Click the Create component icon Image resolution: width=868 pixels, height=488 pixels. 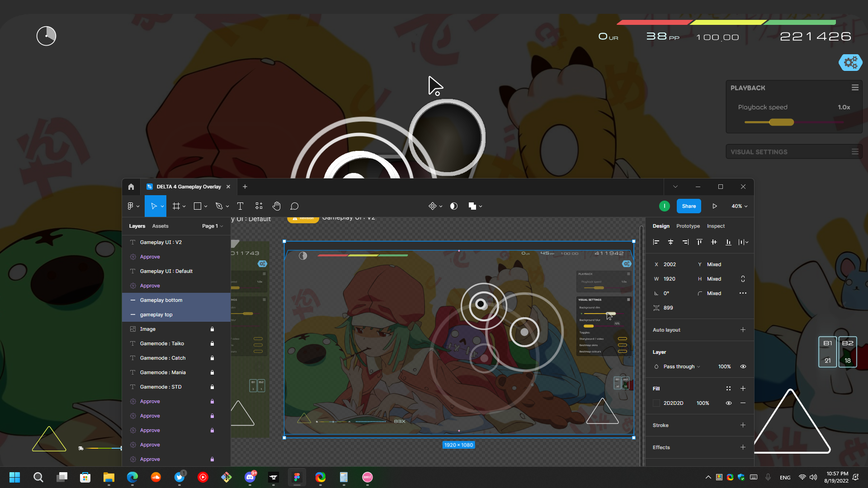(x=433, y=206)
